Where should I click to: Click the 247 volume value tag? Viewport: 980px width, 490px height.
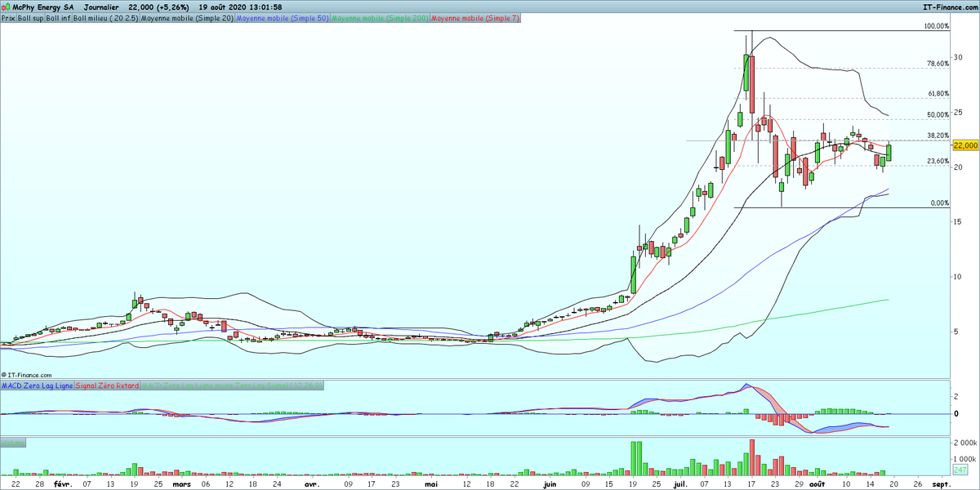point(961,470)
